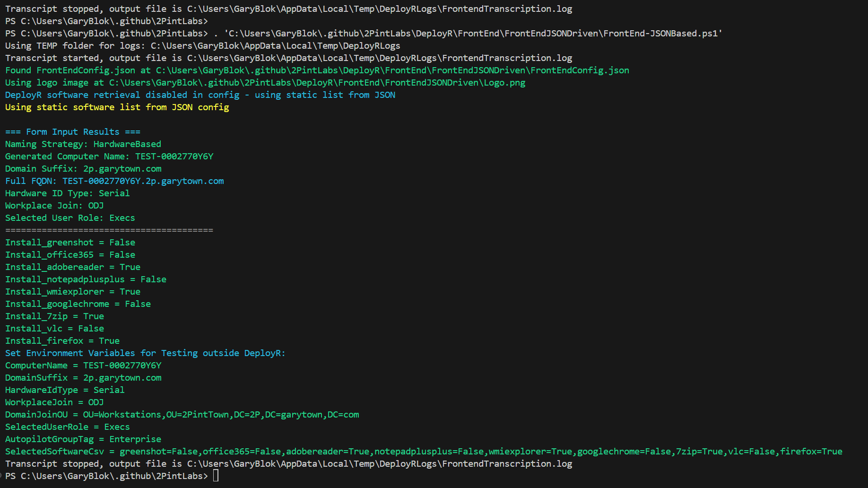Click the terminal prompt cursor on last line
Image resolution: width=868 pixels, height=488 pixels.
coord(216,476)
